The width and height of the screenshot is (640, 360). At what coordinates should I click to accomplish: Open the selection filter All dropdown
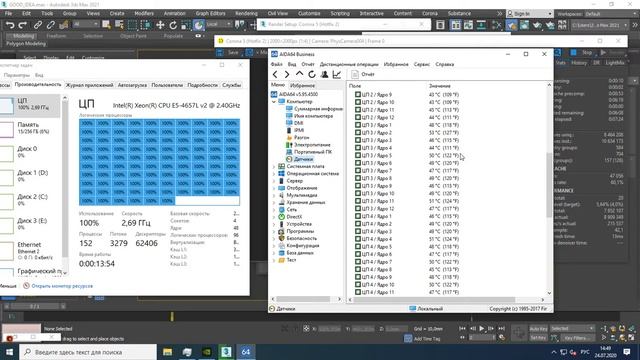[85, 25]
